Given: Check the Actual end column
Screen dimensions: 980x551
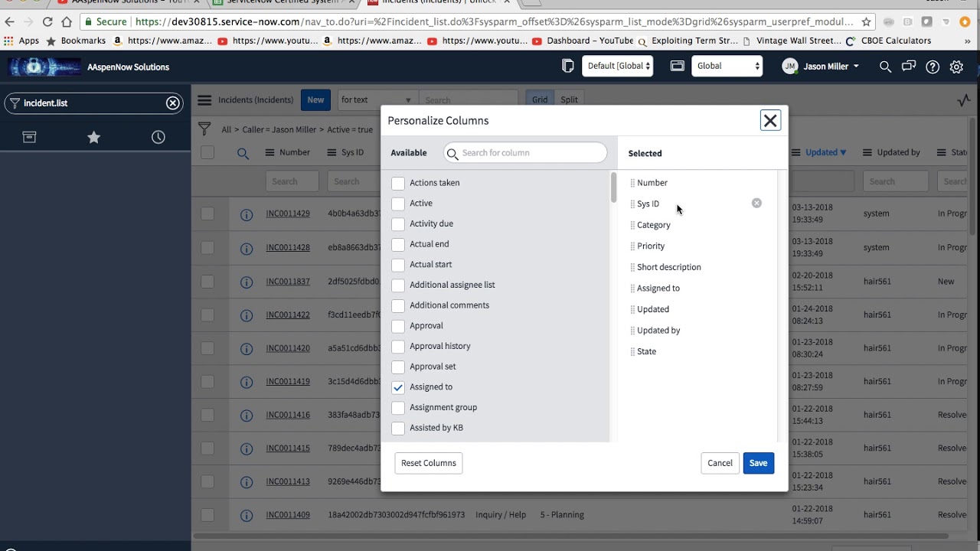Looking at the screenshot, I should click(x=398, y=244).
